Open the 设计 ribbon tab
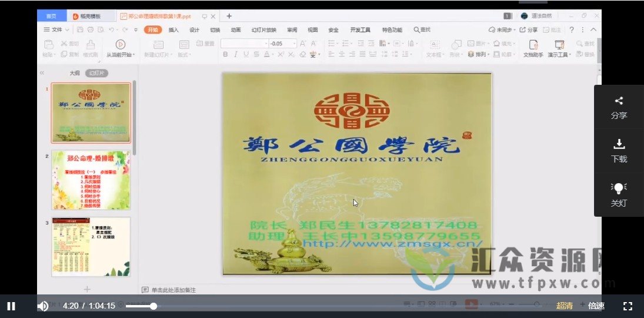 [x=194, y=29]
